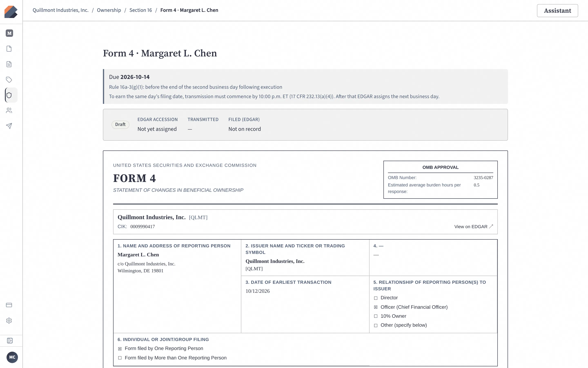Go to Section 16 breadcrumb
The image size is (588, 368).
click(141, 10)
